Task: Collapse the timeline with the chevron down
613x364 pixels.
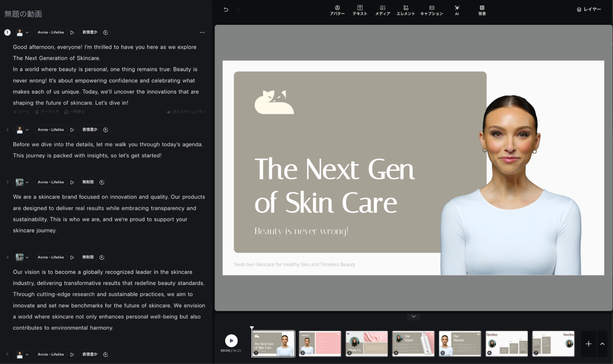Action: (x=413, y=317)
